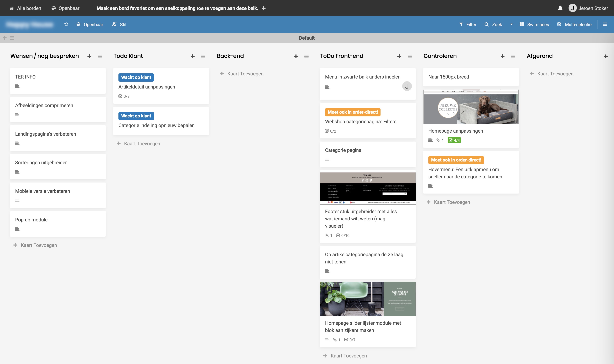
Task: Open the Todo Klant list menu icon
Action: [203, 56]
